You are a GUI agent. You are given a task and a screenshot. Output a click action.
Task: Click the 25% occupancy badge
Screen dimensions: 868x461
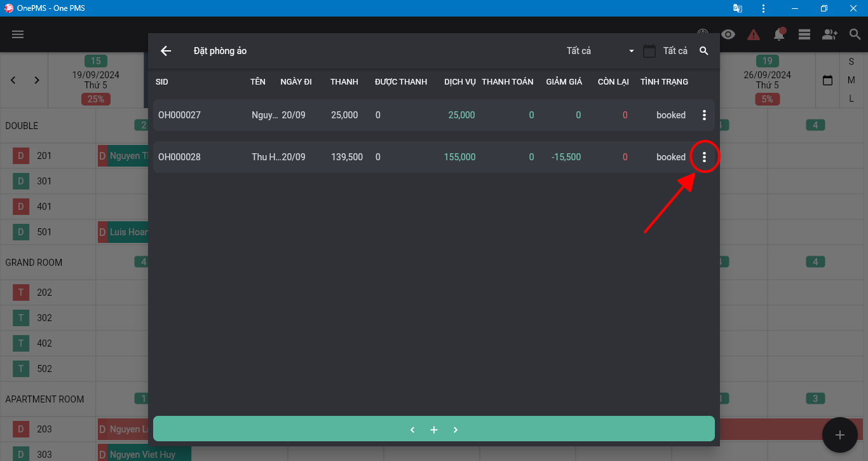95,99
